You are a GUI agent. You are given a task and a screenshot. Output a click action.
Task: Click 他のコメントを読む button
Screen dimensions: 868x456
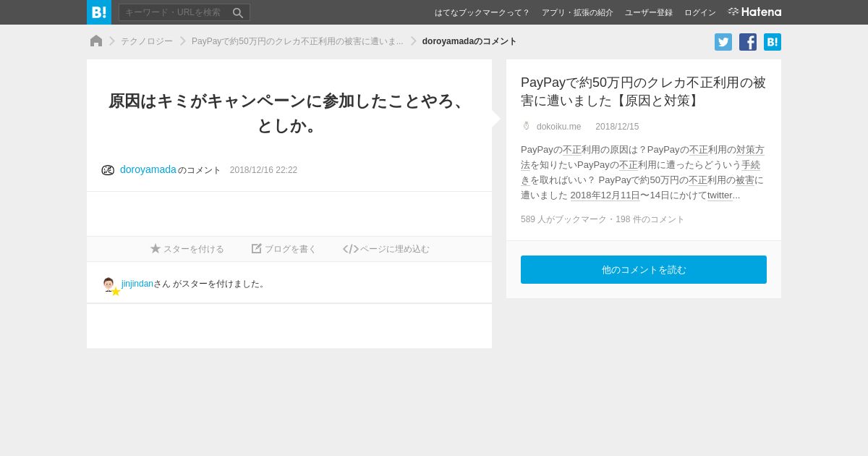pos(644,269)
